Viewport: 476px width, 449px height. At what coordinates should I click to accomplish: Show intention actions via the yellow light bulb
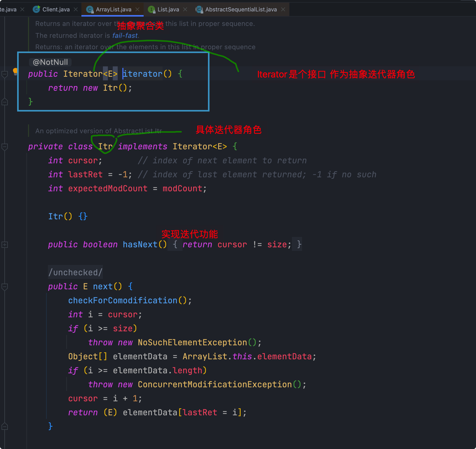point(15,71)
